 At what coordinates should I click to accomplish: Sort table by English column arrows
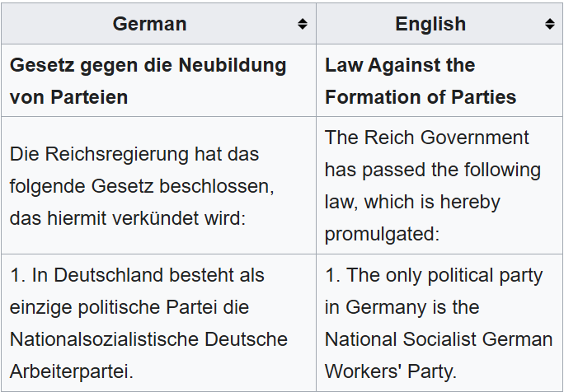[x=550, y=24]
